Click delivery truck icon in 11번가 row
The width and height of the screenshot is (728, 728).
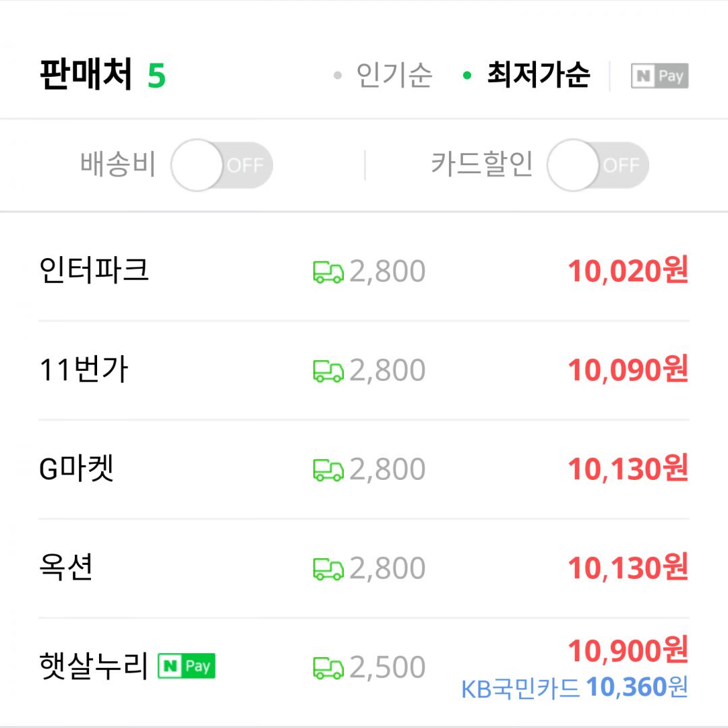(x=328, y=371)
